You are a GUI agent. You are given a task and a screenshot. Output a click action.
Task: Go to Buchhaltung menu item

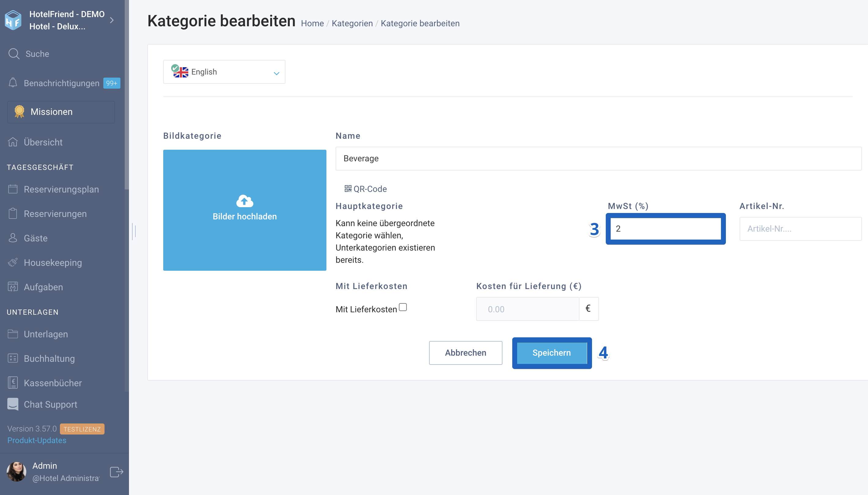49,358
